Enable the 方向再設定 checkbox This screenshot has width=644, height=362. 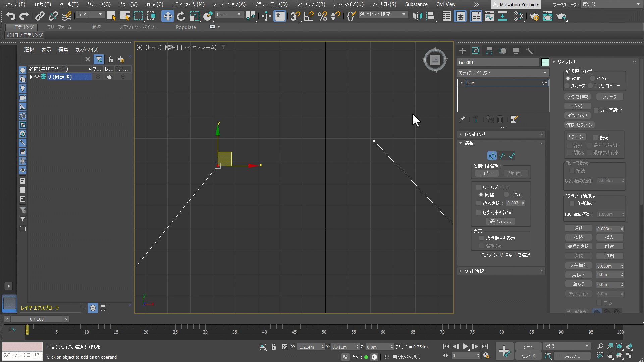pyautogui.click(x=596, y=110)
